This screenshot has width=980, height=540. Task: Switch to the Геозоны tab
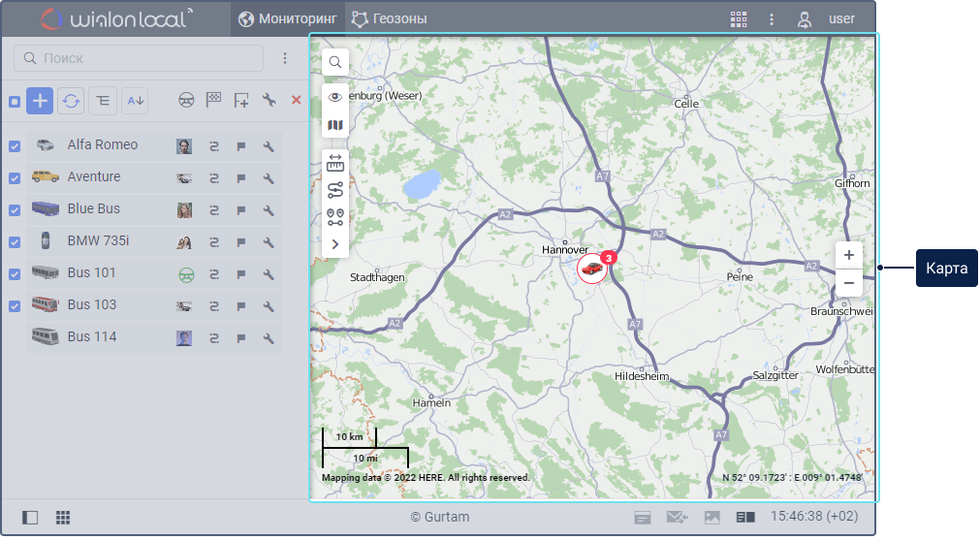click(389, 18)
